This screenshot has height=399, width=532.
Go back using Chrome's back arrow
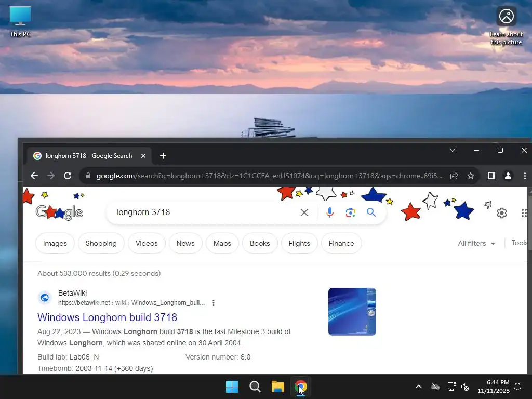pos(34,176)
